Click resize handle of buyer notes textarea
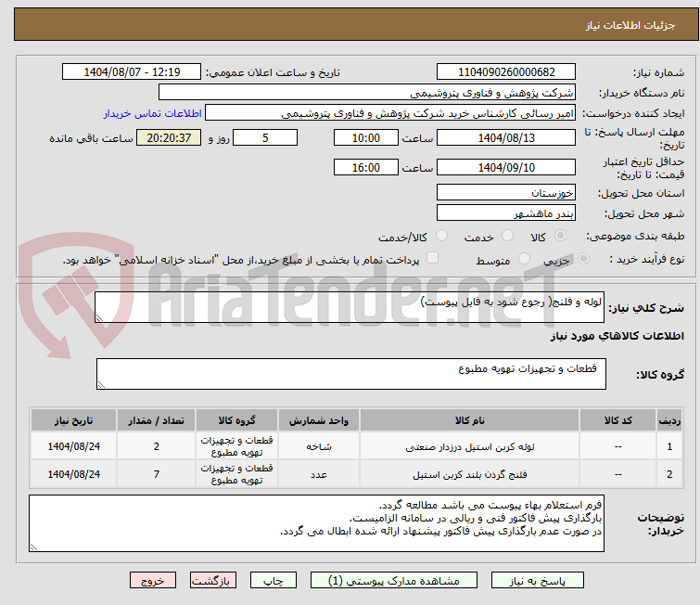The width and height of the screenshot is (700, 605). click(33, 547)
